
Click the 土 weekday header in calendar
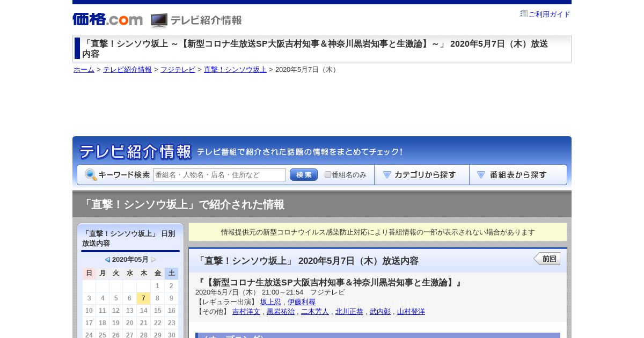tap(171, 273)
